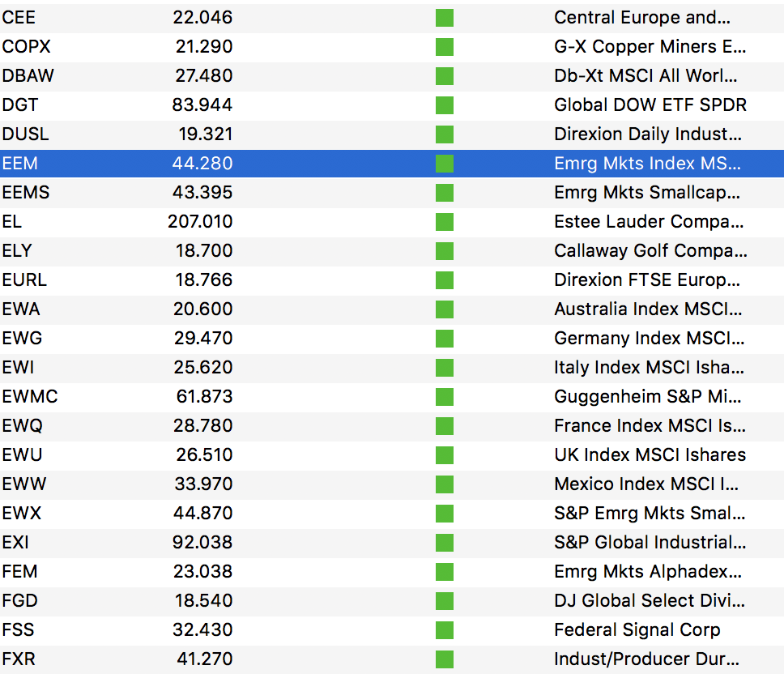Click the price 21.290
Image resolution: width=784 pixels, height=674 pixels.
pyautogui.click(x=204, y=46)
